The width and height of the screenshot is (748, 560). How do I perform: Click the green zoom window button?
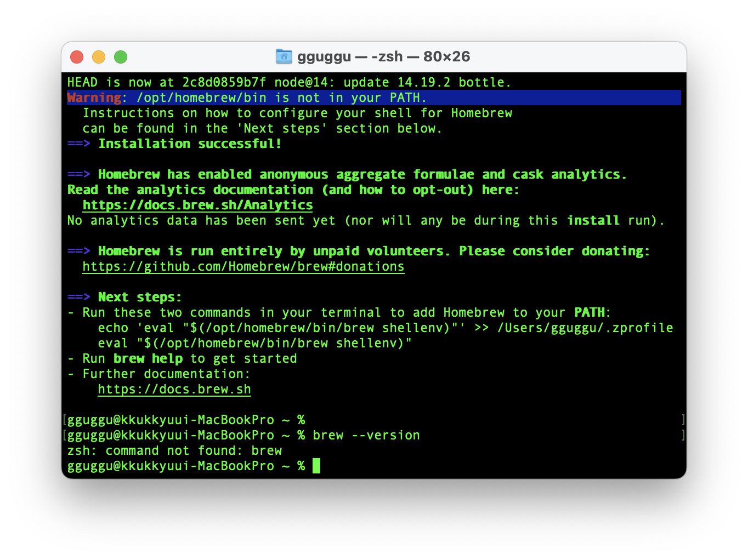(121, 57)
